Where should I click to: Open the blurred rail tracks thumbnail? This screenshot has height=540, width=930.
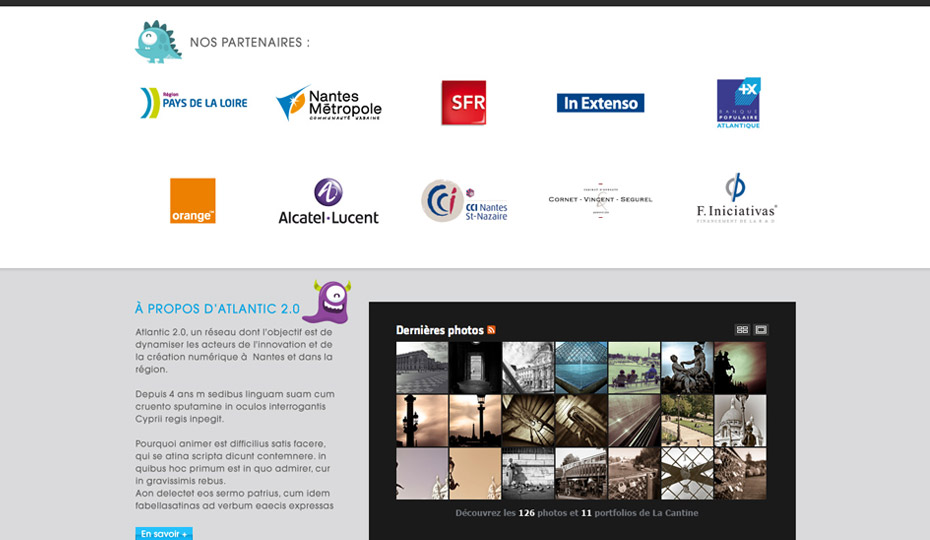pos(634,421)
